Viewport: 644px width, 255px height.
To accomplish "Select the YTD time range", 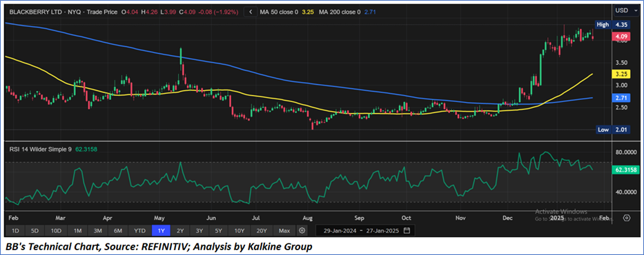I will point(140,231).
